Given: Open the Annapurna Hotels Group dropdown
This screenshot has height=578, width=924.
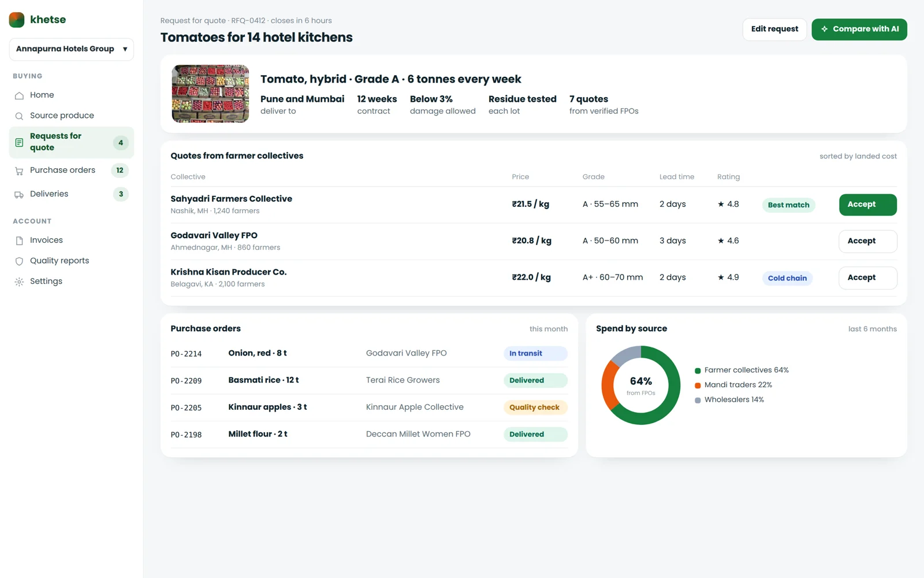Looking at the screenshot, I should (72, 49).
